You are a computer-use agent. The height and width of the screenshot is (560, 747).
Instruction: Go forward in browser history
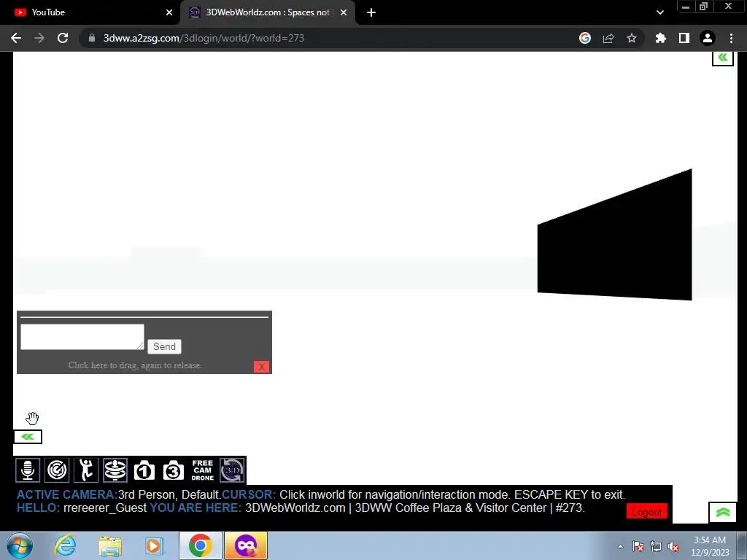click(x=39, y=38)
